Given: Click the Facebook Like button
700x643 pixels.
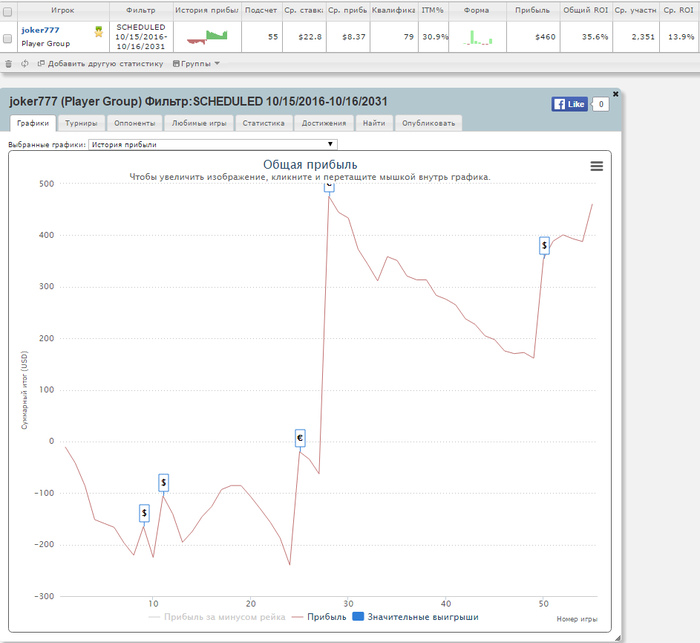Looking at the screenshot, I should pos(570,104).
